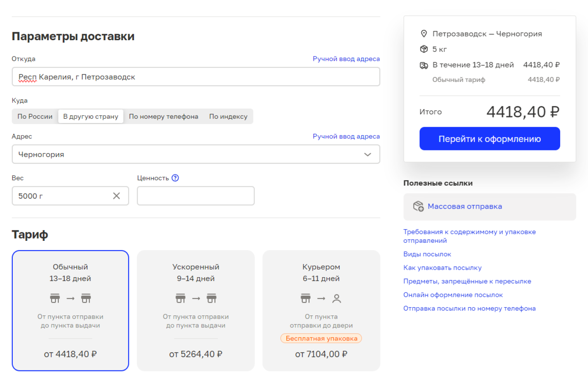Click the package box icon beside 5 кг
Image resolution: width=588 pixels, height=392 pixels.
point(424,49)
